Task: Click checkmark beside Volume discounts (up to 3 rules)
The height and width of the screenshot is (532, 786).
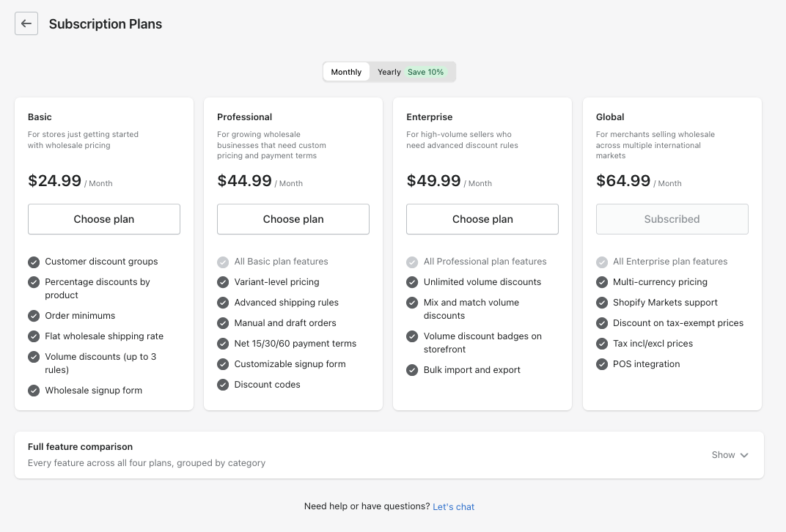Action: click(x=34, y=357)
